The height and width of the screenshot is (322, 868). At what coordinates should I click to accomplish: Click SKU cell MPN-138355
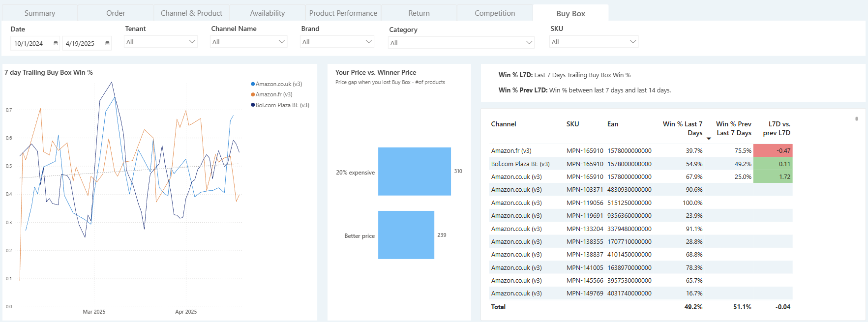tap(585, 241)
